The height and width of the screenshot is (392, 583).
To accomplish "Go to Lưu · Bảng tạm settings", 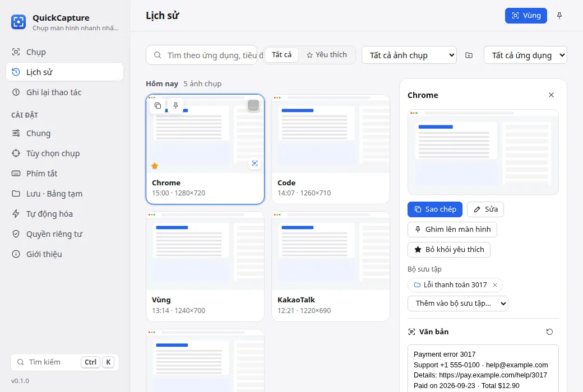I will coord(64,194).
